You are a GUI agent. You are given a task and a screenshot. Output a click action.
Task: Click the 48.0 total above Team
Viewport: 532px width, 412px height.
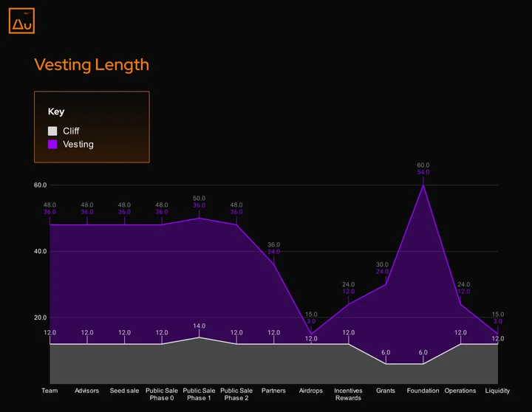click(50, 205)
